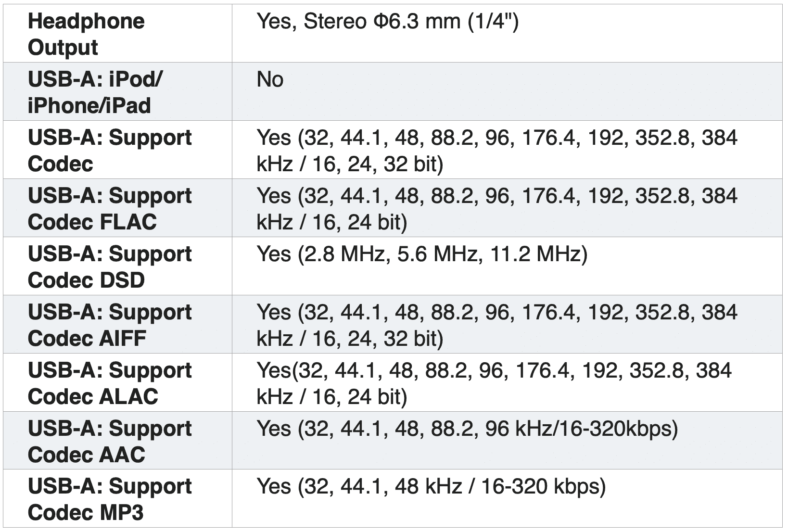Click the Support Codec FLAC label
Image resolution: width=788 pixels, height=532 pixels.
110,209
